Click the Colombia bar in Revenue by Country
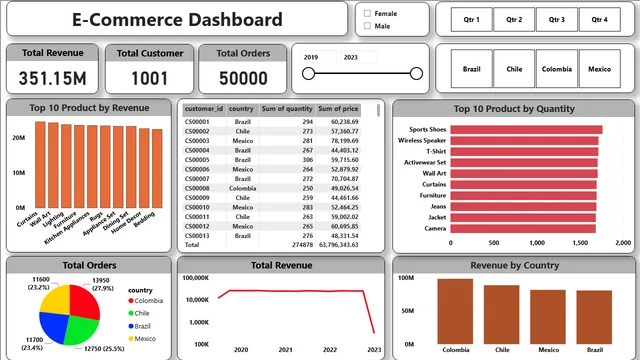Screen dimensions: 640x360 point(455,311)
